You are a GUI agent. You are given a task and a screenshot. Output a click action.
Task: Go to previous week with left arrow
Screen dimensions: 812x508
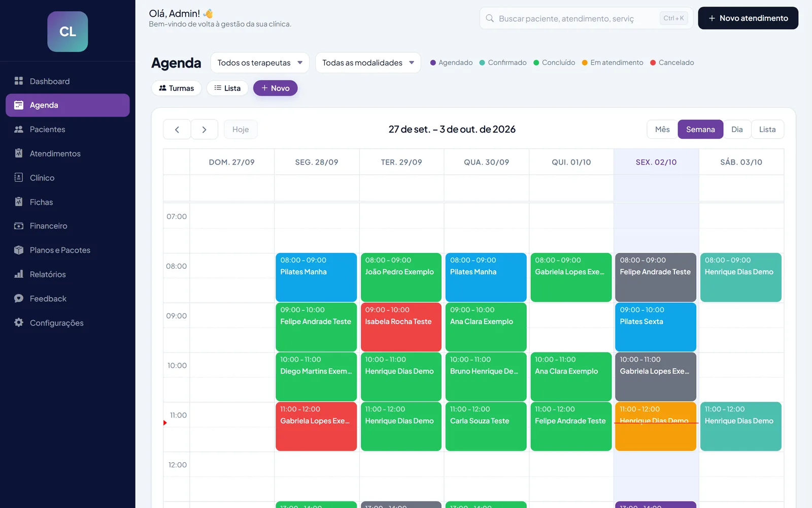click(x=177, y=130)
